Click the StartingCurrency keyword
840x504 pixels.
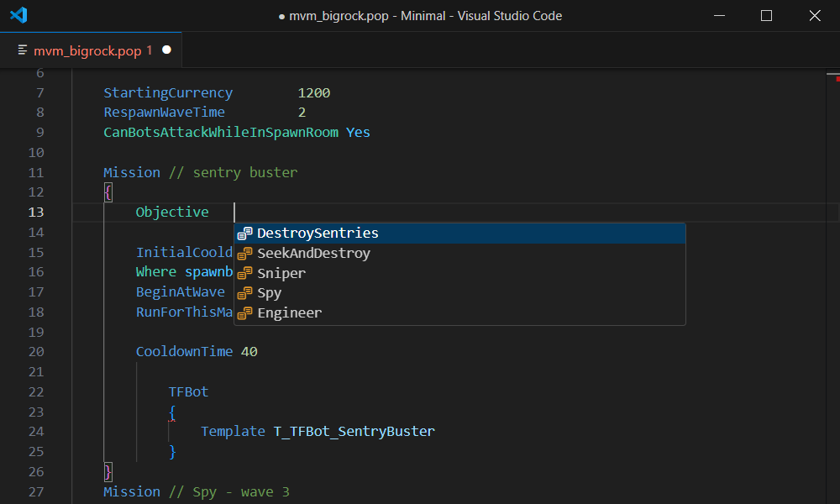pos(168,92)
